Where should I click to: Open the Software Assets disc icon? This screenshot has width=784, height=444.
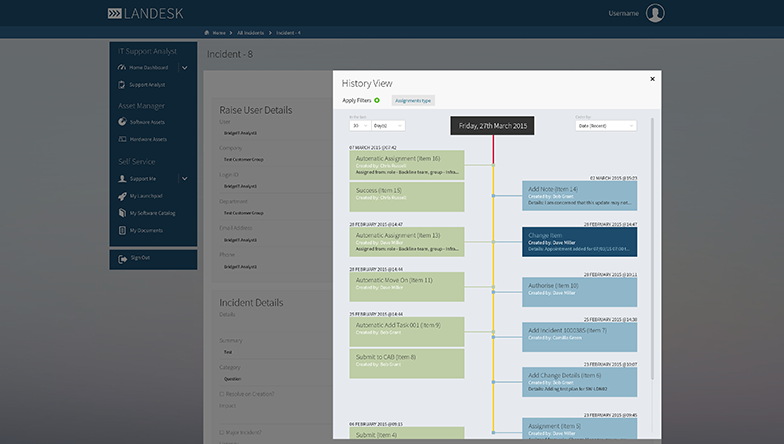tap(122, 122)
